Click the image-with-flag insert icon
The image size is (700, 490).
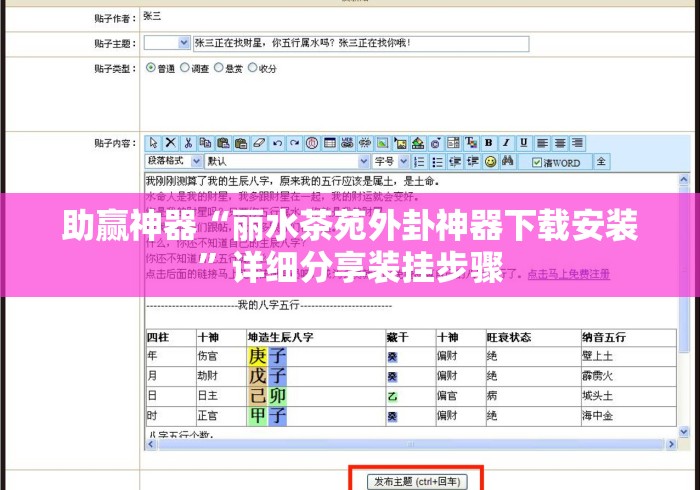tap(400, 143)
